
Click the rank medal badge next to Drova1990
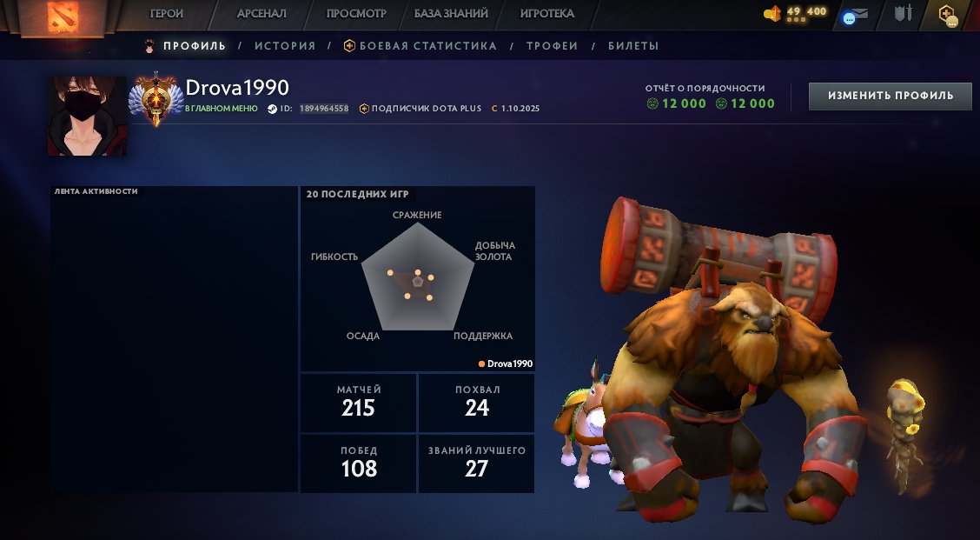point(156,99)
